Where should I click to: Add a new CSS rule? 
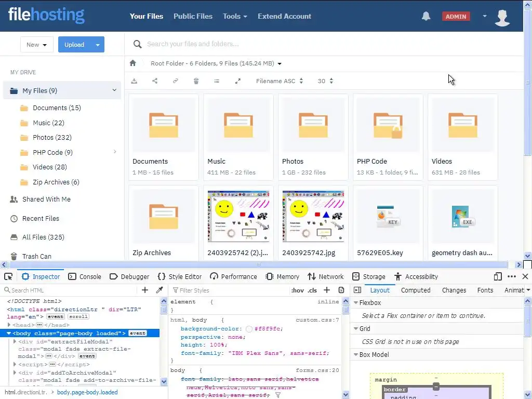[x=327, y=290]
